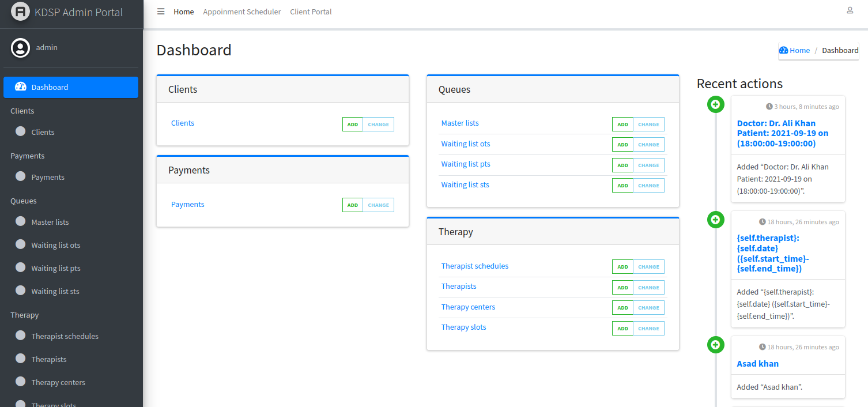Click the circle icon beside Waiting list ots
Viewport: 868px width, 407px height.
21,244
